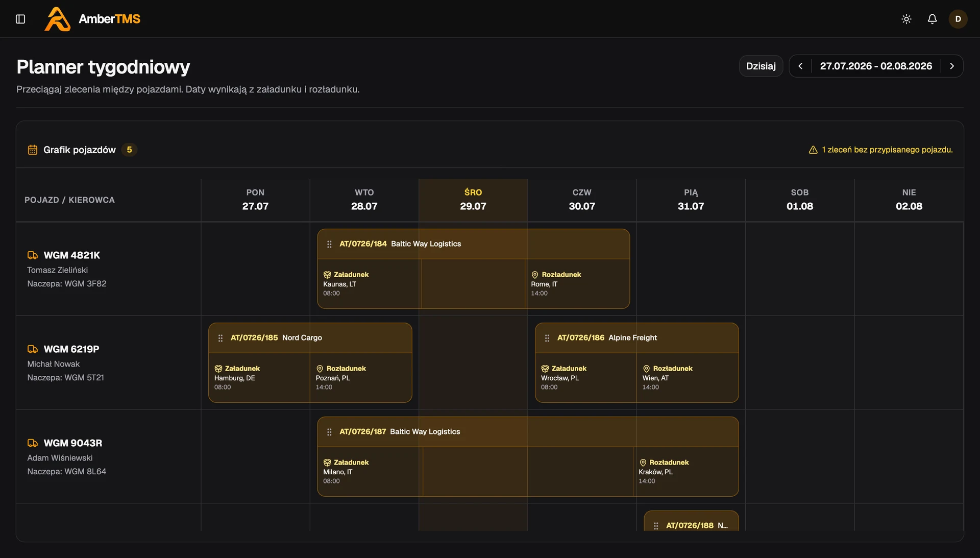
Task: Click driver name Tomasz Zieliński
Action: point(57,270)
